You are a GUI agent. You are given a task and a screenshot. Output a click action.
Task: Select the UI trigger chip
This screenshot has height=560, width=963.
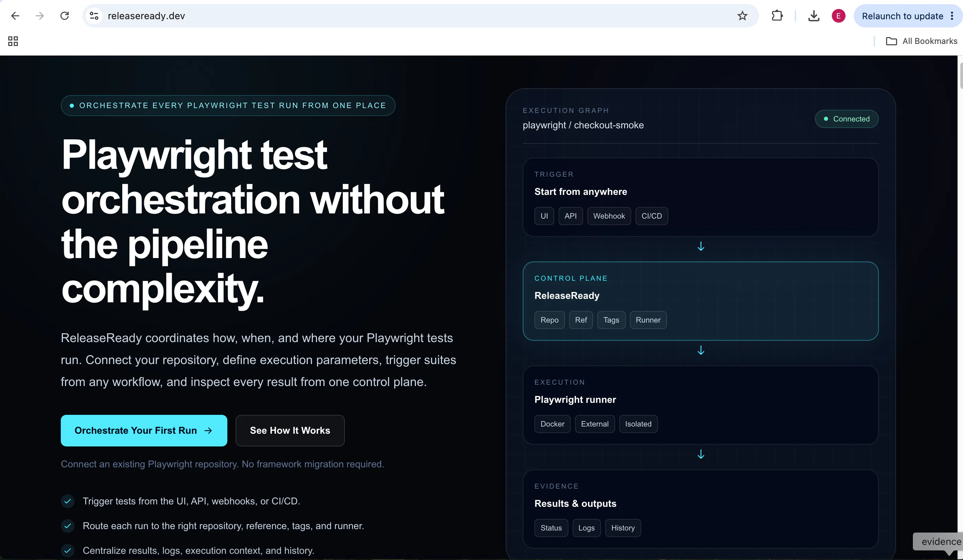[x=544, y=216]
